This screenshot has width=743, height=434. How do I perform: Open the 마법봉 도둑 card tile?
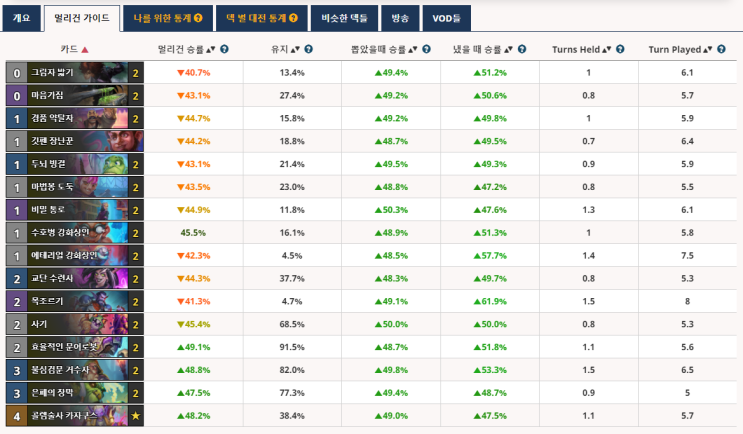tap(75, 187)
